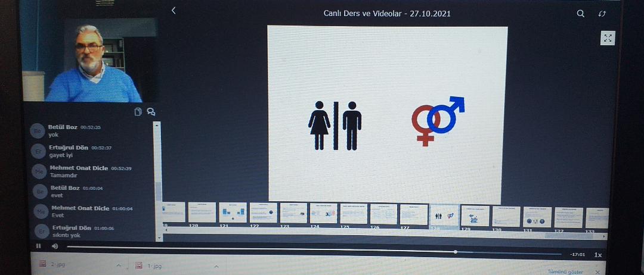Image resolution: width=644 pixels, height=275 pixels.
Task: Mute the volume speaker icon
Action: click(x=55, y=246)
